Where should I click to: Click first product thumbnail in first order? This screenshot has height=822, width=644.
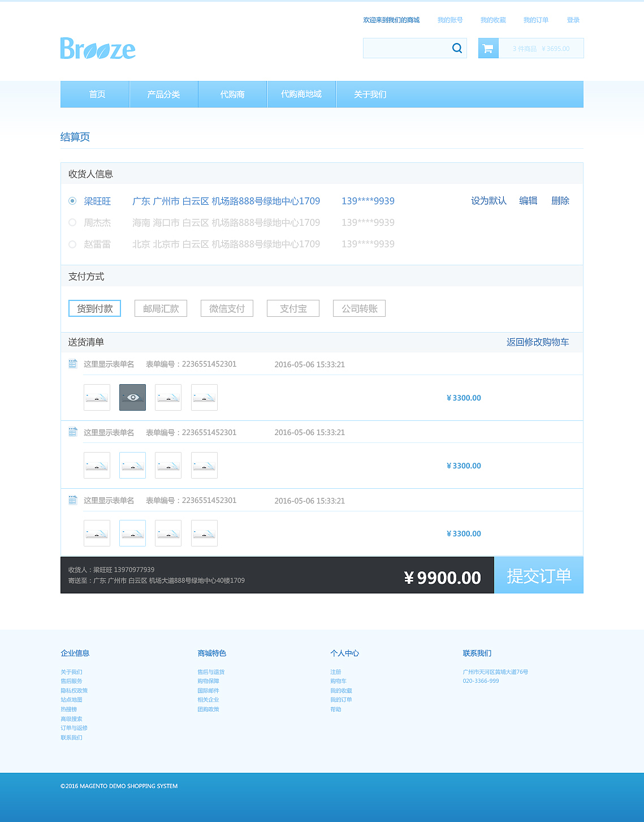[x=97, y=397]
